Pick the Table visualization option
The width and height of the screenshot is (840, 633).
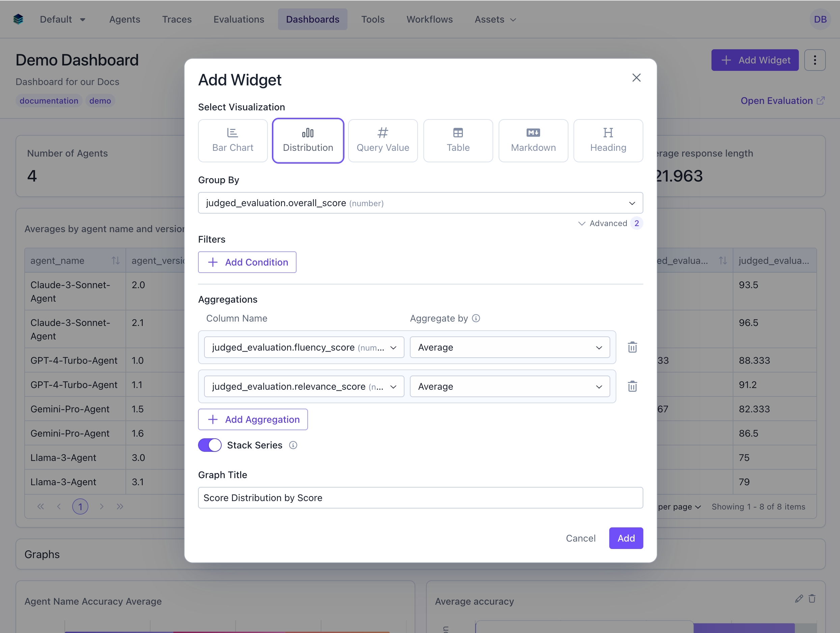[x=457, y=140]
